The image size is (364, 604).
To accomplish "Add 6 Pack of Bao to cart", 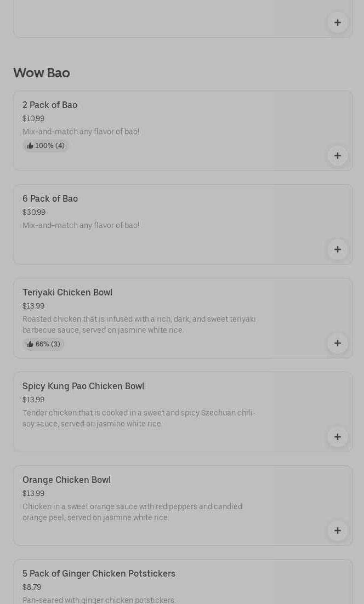I will coord(337,249).
